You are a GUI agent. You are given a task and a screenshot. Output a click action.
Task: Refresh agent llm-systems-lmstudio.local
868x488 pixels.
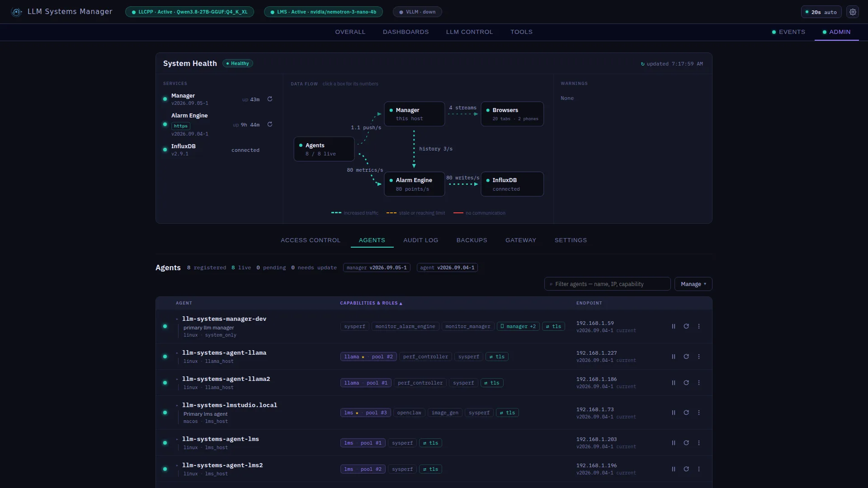click(x=686, y=413)
